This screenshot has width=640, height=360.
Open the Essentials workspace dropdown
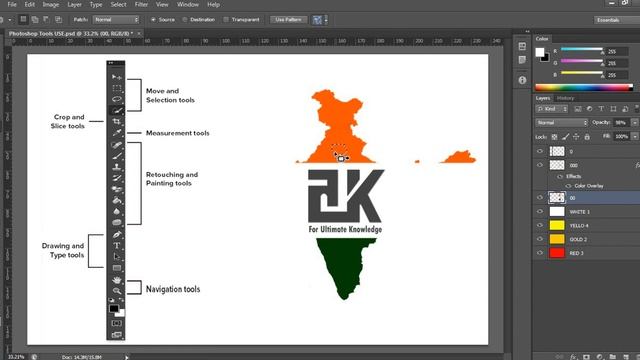coord(617,20)
